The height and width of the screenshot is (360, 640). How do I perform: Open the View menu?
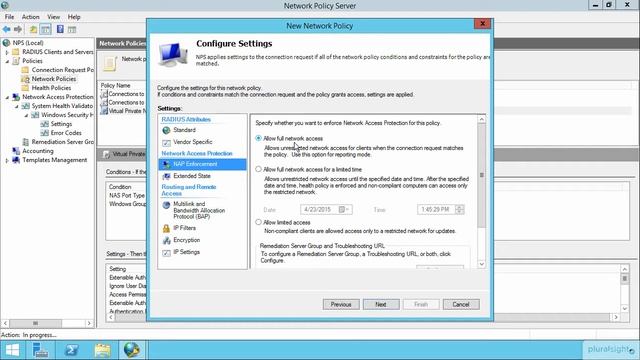(x=53, y=17)
